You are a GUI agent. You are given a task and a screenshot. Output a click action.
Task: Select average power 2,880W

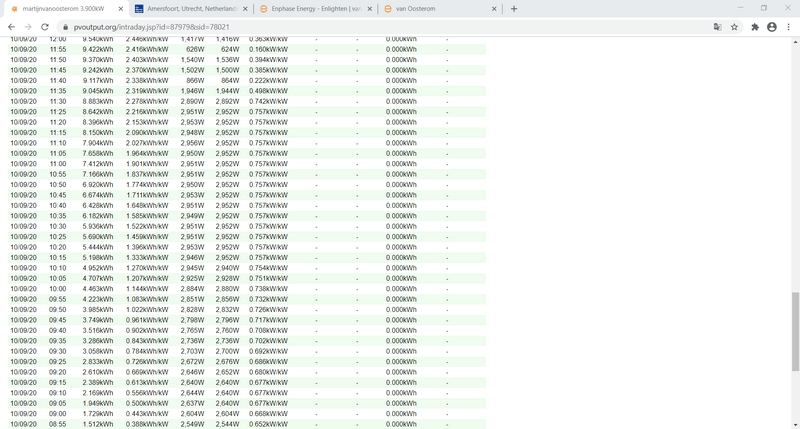(227, 289)
